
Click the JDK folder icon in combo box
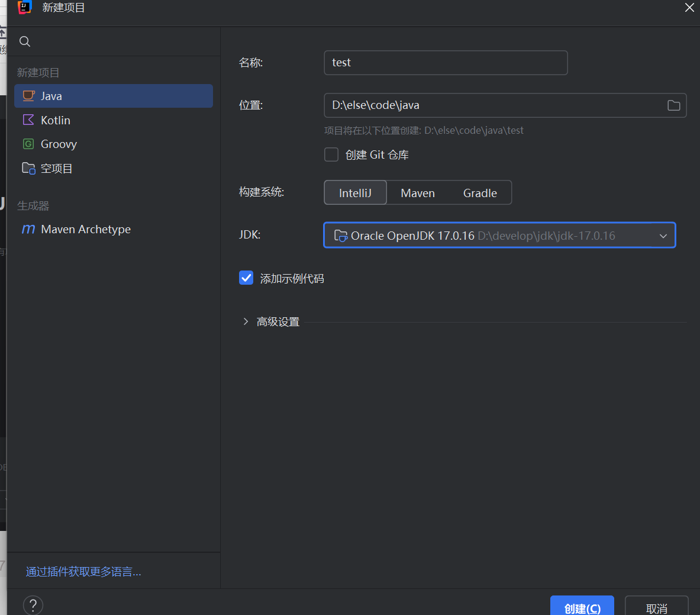pos(341,236)
